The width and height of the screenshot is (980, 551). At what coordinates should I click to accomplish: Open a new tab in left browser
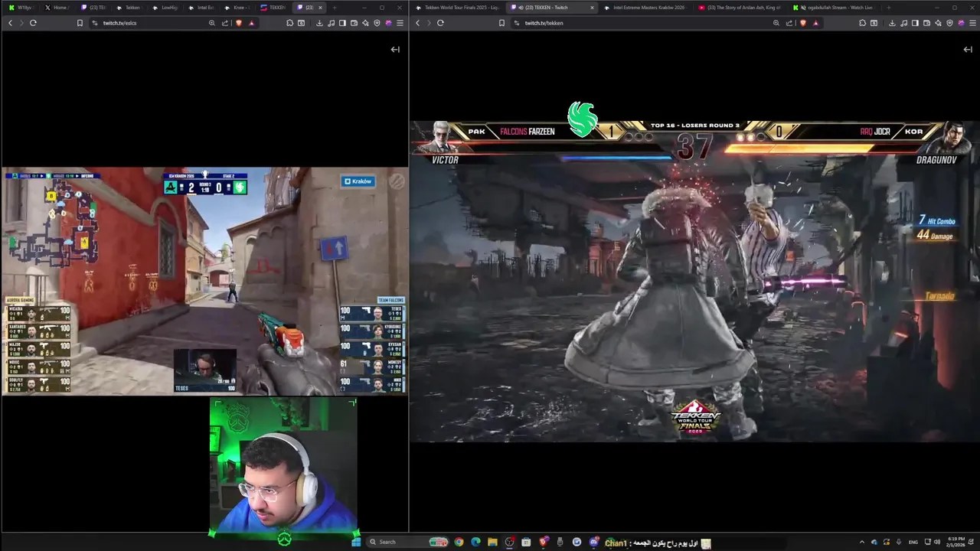pos(334,8)
